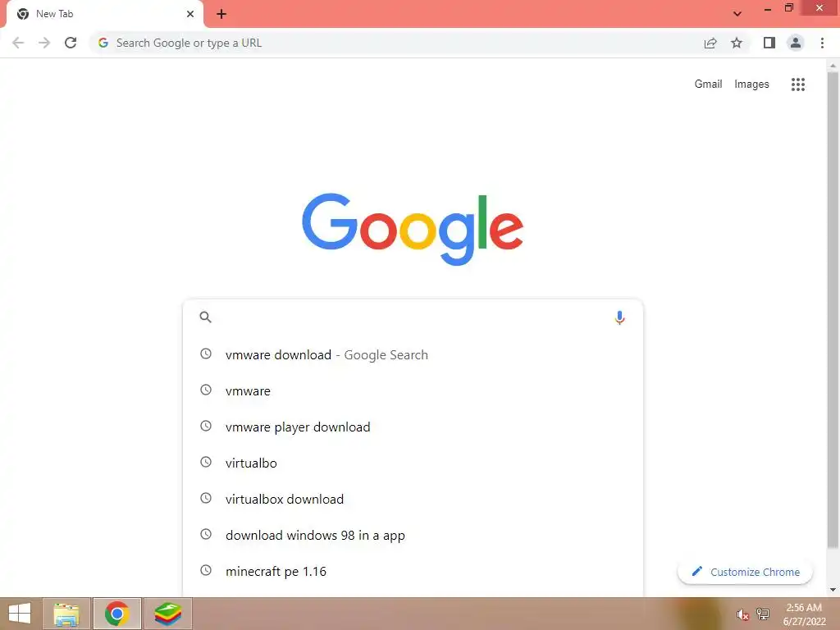Viewport: 840px width, 630px height.
Task: Open the side panel icon
Action: [769, 43]
